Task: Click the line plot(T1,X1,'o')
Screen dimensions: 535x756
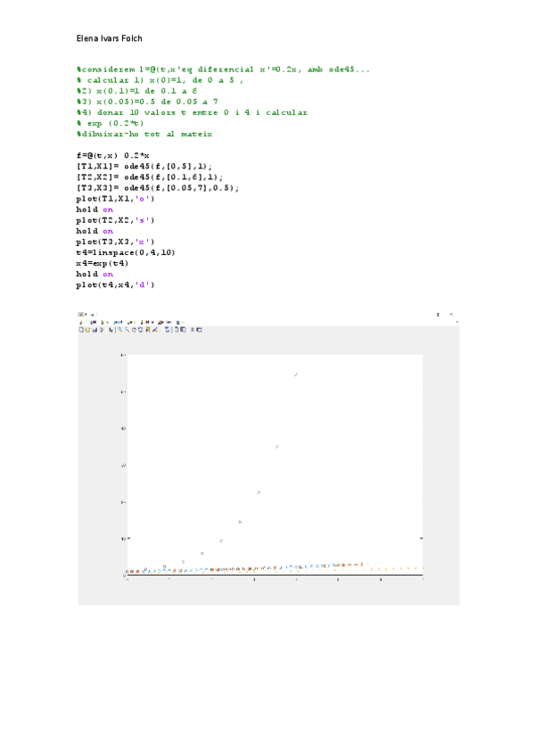Action: (115, 199)
